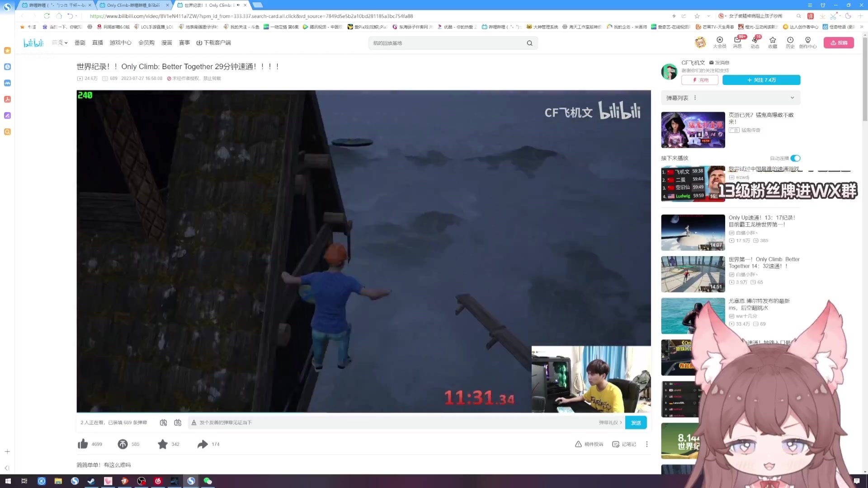Open 记笔记 note-taking panel
Image resolution: width=868 pixels, height=488 pixels.
click(x=624, y=444)
